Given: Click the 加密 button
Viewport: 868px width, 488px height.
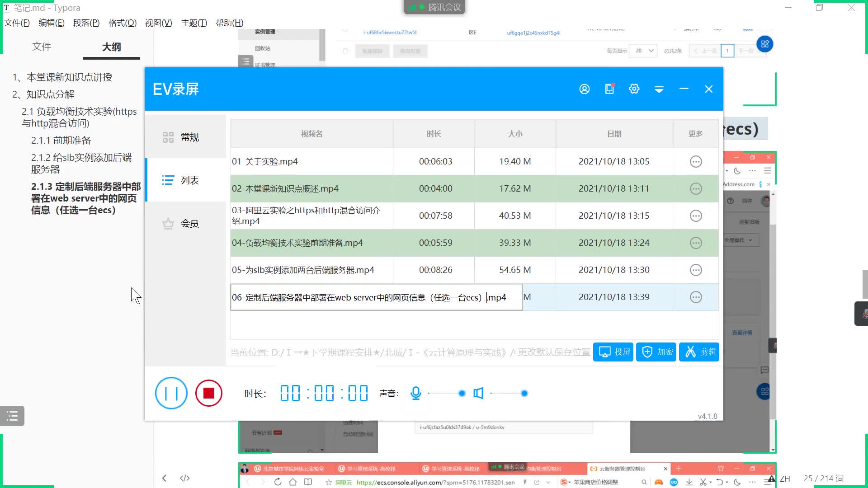Looking at the screenshot, I should click(656, 352).
